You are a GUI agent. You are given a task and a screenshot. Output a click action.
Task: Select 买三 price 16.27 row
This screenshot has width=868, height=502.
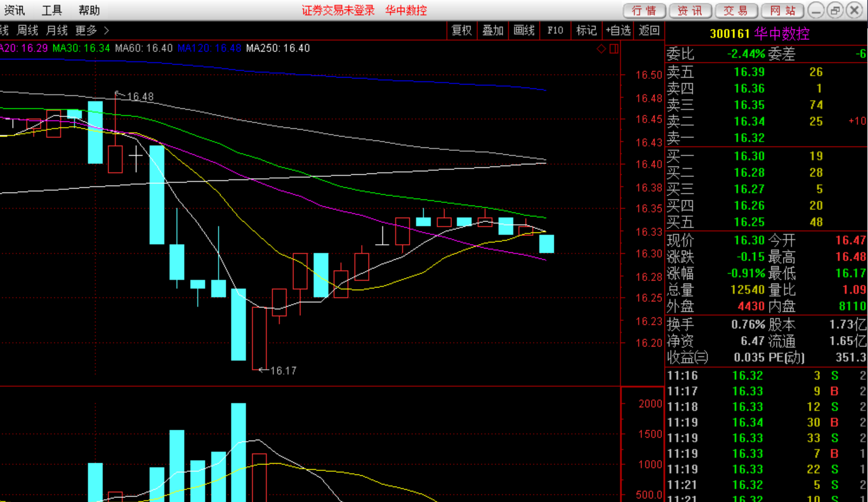(766, 189)
